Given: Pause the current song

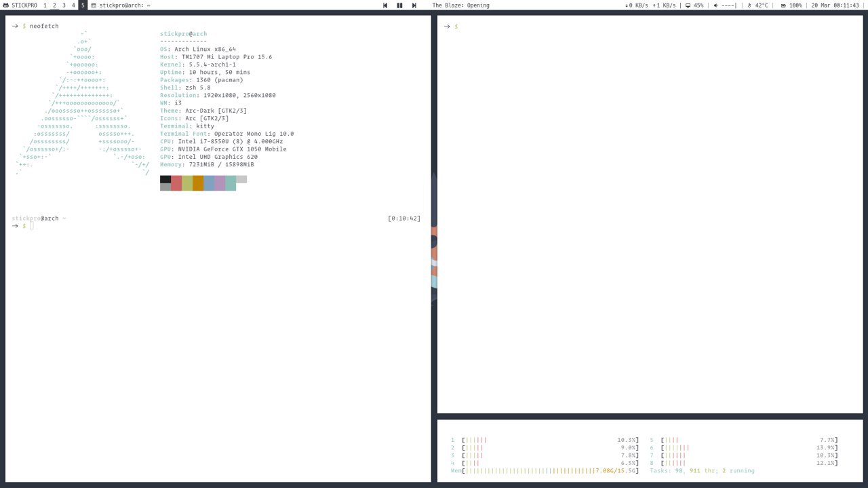Looking at the screenshot, I should pyautogui.click(x=399, y=5).
